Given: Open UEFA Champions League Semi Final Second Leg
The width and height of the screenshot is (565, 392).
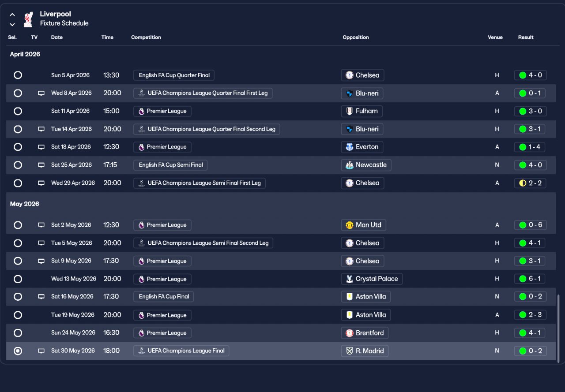Looking at the screenshot, I should [x=203, y=243].
